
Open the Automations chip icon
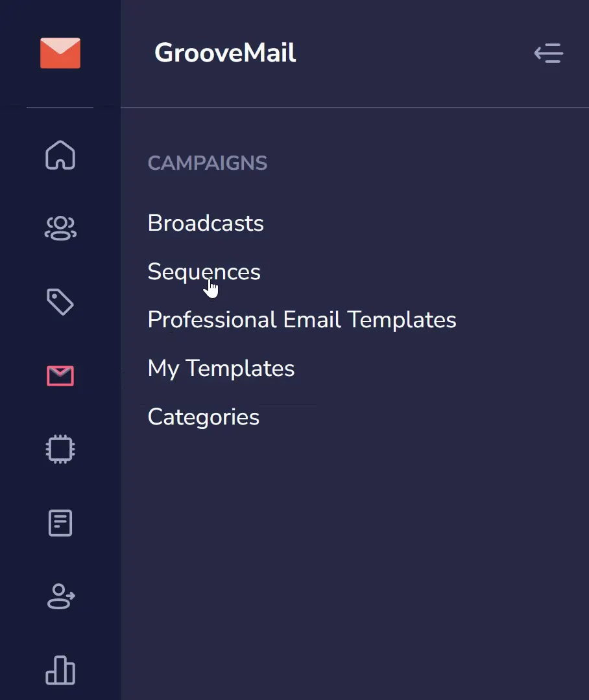coord(60,449)
